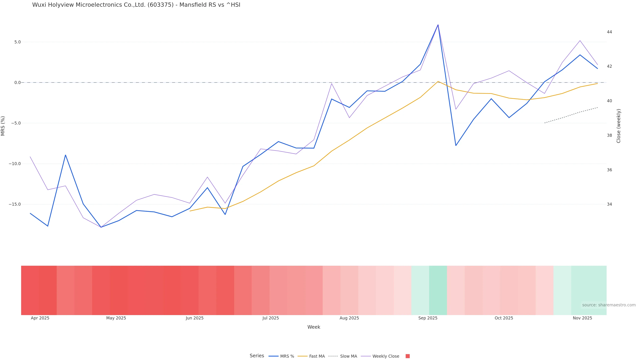This screenshot has width=644, height=362.
Task: Click the Close (weekly) axis title
Action: [619, 126]
